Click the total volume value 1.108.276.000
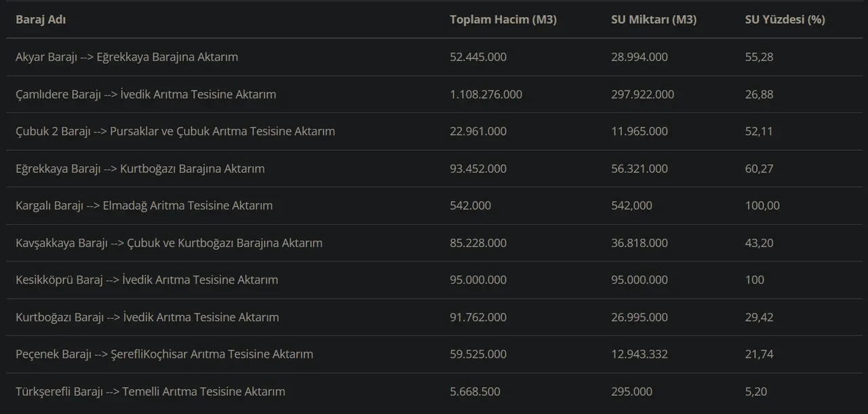 [x=486, y=94]
